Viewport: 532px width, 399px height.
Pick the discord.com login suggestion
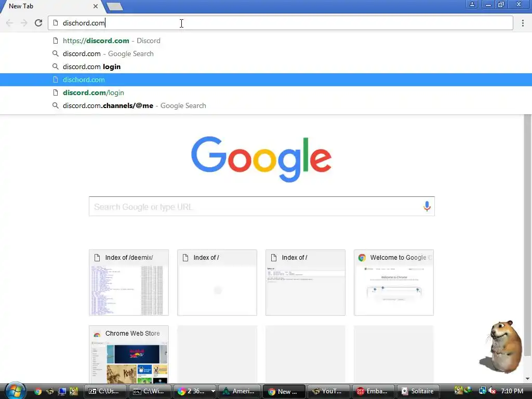point(266,66)
